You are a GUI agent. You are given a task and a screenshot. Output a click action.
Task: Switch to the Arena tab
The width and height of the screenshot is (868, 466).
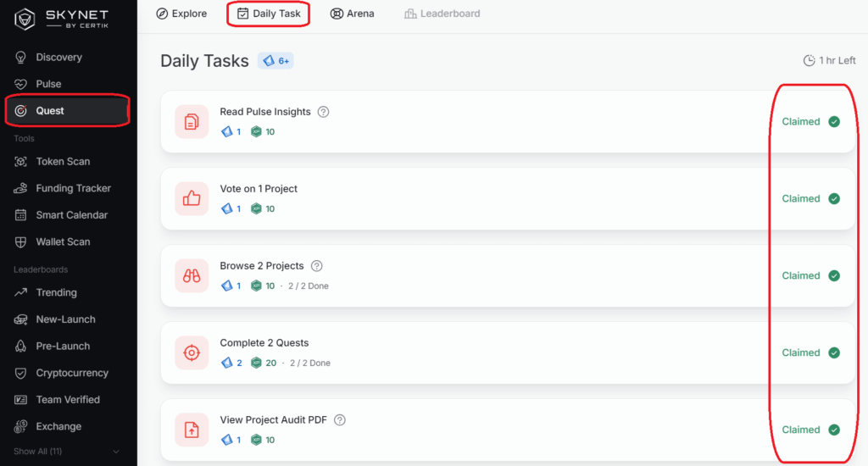pyautogui.click(x=352, y=14)
